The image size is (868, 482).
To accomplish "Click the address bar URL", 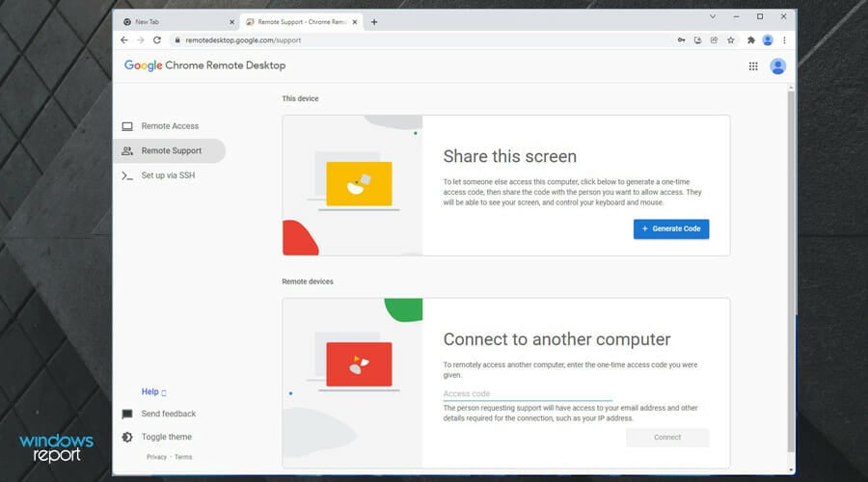I will click(243, 40).
